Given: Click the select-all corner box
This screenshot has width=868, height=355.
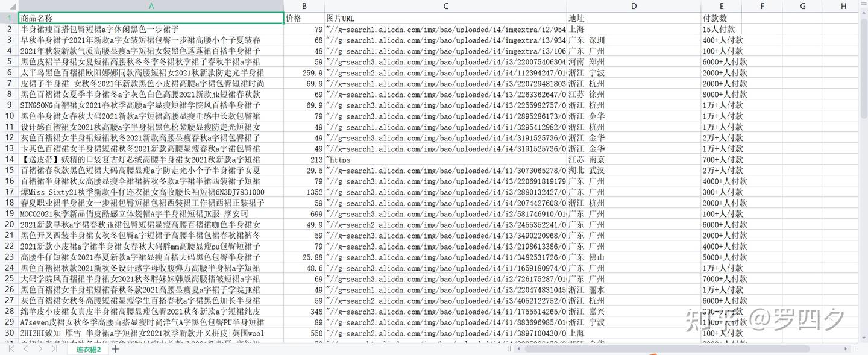Looking at the screenshot, I should coord(9,6).
